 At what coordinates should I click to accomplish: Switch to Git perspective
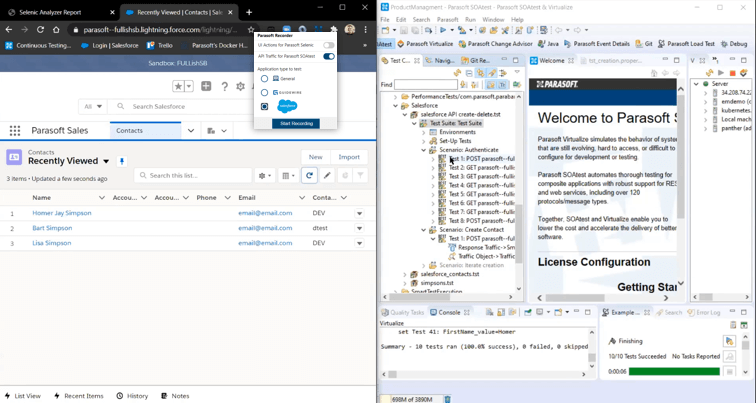(x=644, y=44)
